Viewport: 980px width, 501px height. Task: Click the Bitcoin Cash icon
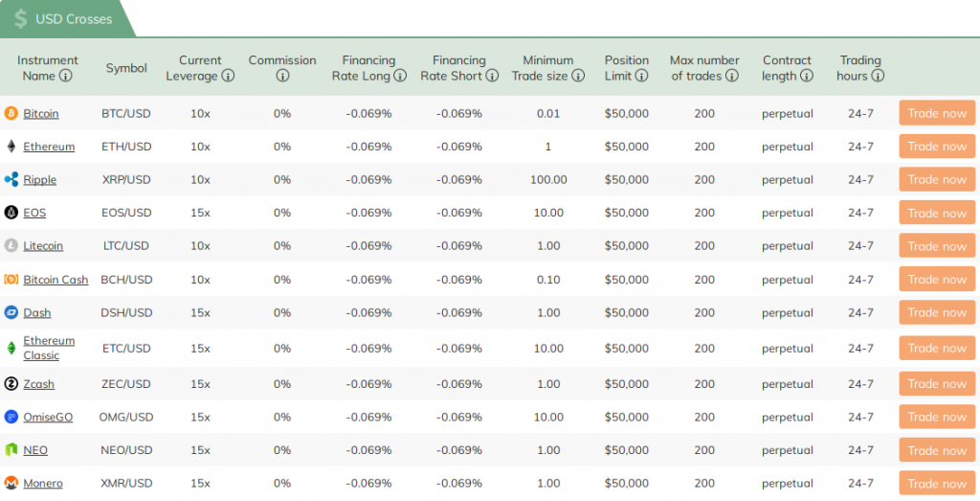coord(11,280)
